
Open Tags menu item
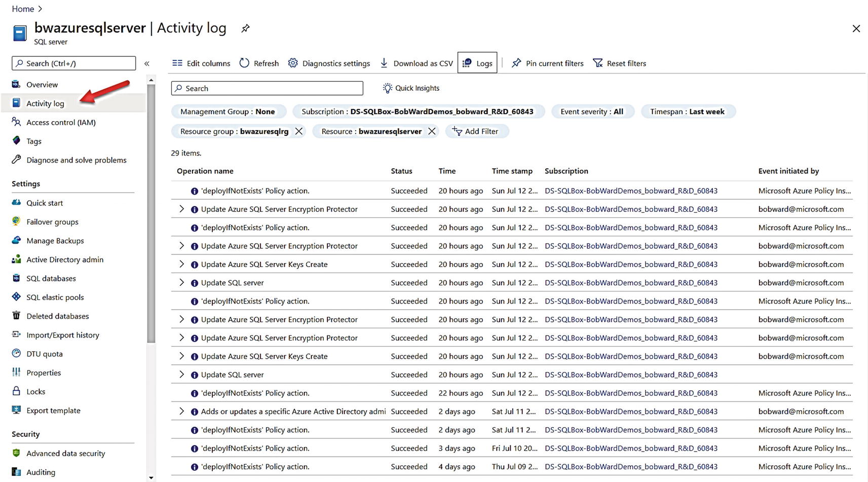pyautogui.click(x=34, y=141)
